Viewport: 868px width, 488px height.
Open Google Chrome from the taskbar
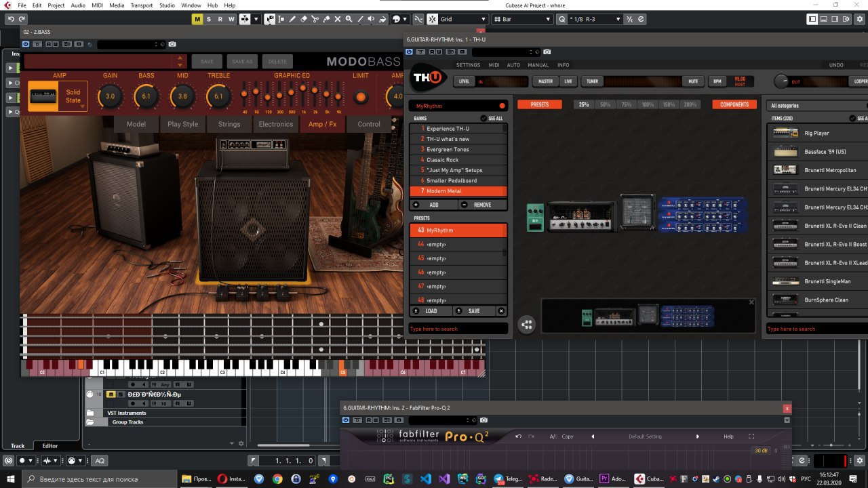[x=277, y=479]
